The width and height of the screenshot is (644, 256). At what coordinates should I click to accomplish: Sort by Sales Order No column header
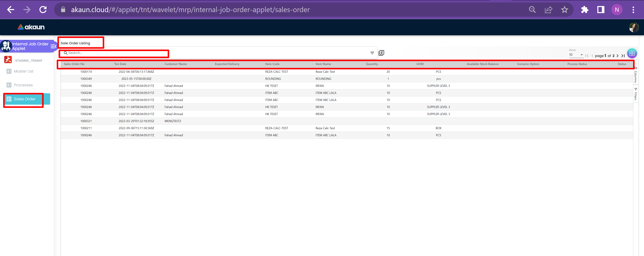74,64
